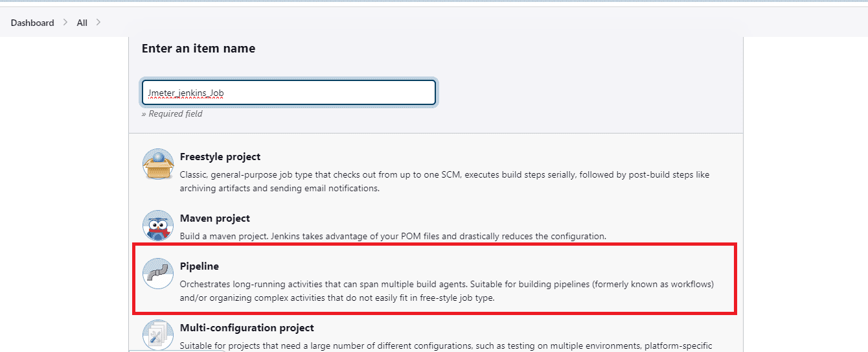The width and height of the screenshot is (868, 352).
Task: Click the Freestyle project box icon
Action: pos(158,164)
